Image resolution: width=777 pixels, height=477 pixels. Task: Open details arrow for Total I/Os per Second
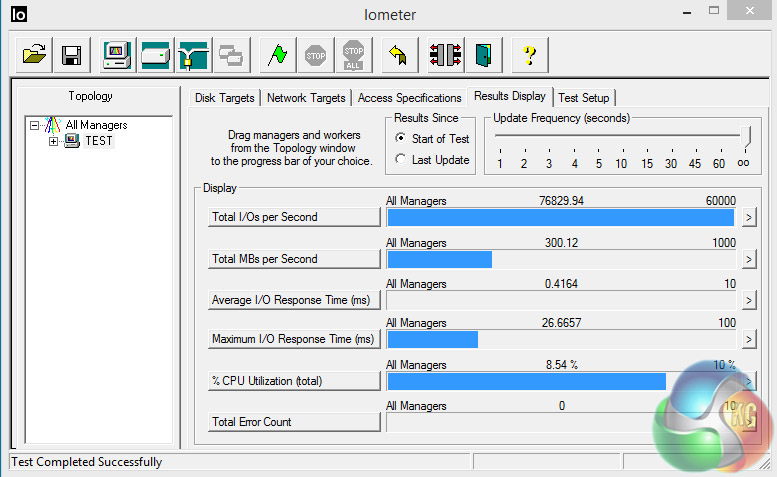[x=749, y=217]
